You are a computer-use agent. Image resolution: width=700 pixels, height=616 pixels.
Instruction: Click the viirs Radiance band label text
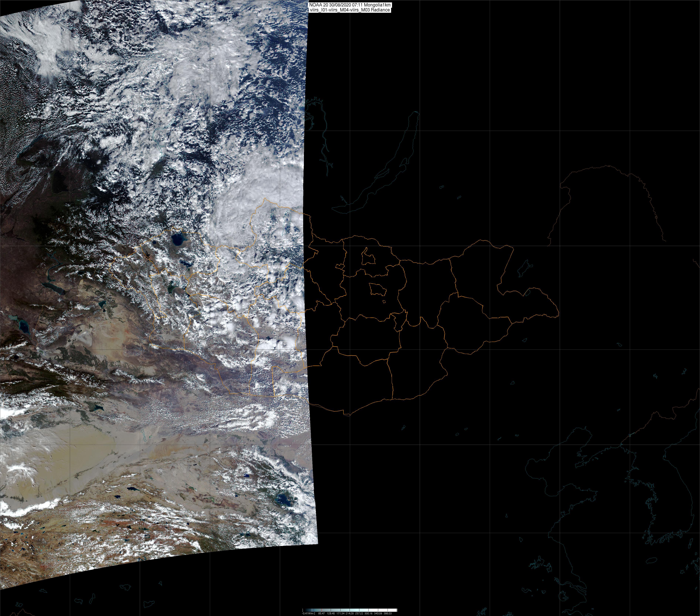[350, 10]
